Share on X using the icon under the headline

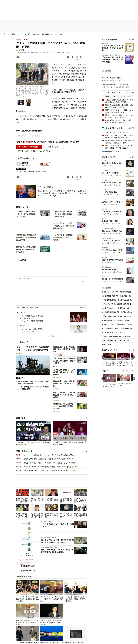(77, 57)
